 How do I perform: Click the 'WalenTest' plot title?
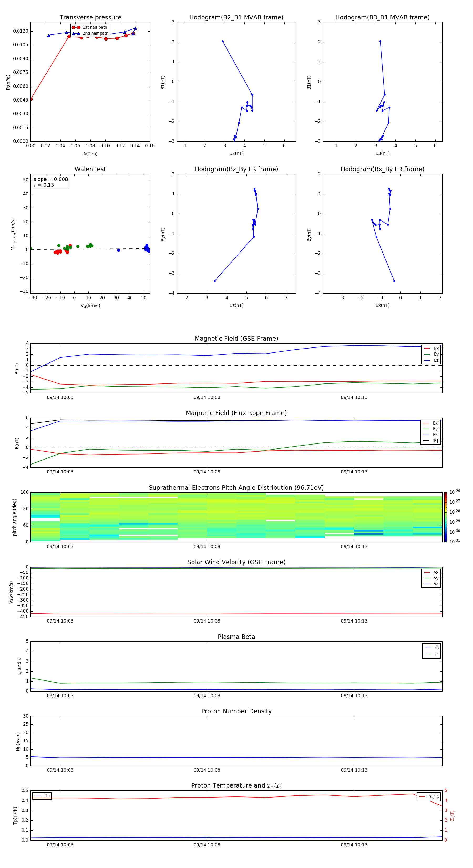point(90,169)
